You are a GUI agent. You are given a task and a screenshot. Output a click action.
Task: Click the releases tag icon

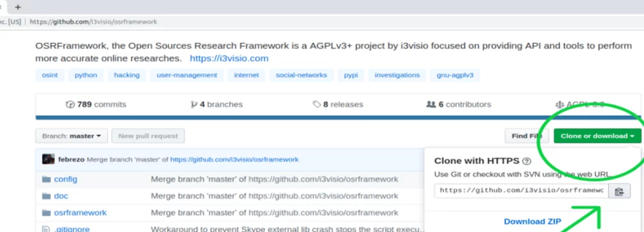coord(317,104)
